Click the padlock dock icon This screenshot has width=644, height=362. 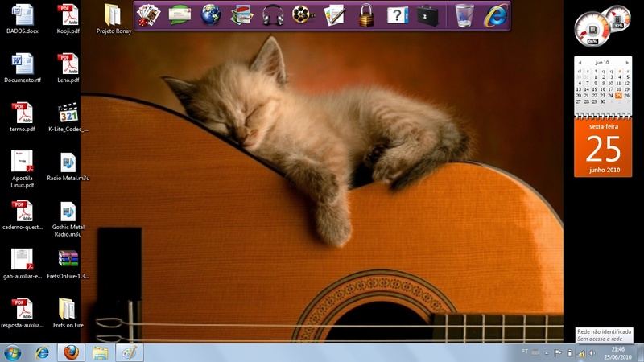(x=366, y=15)
